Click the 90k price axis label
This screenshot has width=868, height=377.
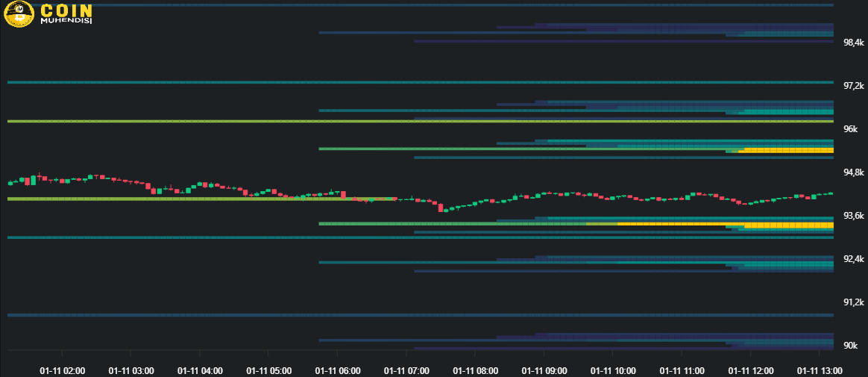coord(850,346)
